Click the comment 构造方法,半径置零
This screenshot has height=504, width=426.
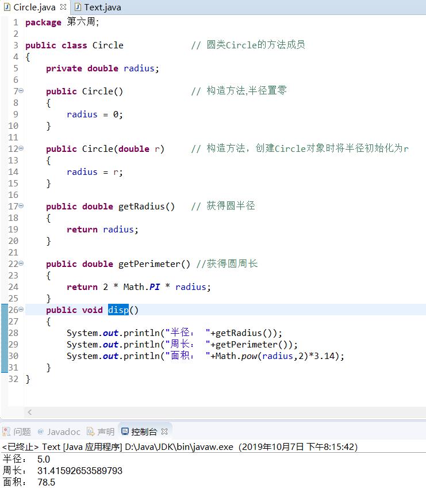239,91
